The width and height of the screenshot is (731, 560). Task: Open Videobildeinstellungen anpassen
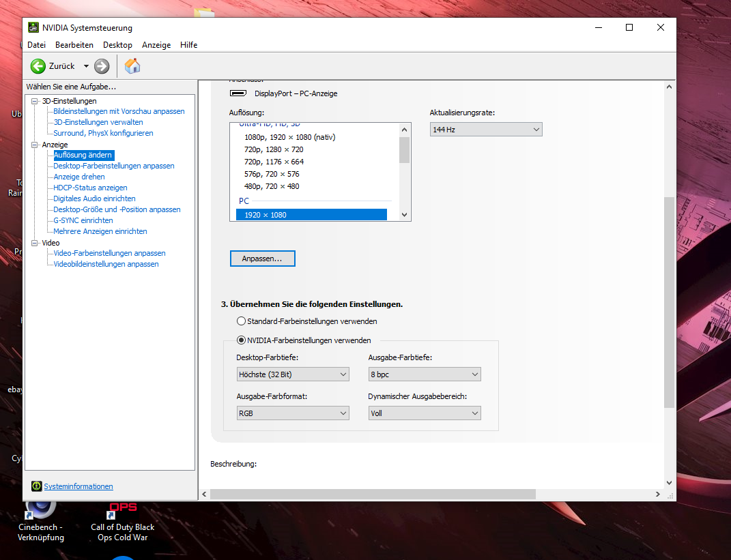[x=106, y=264]
